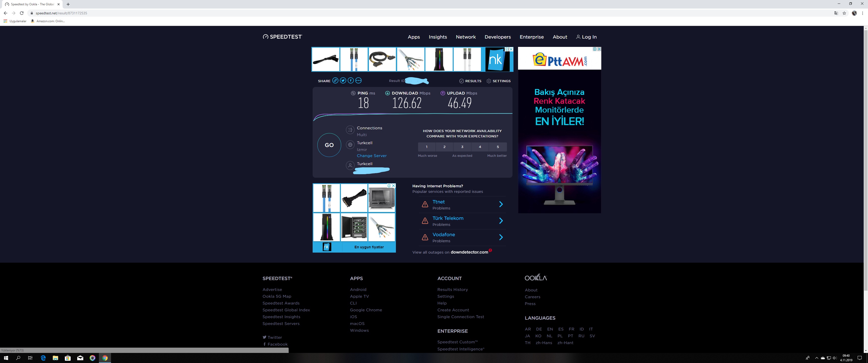Image resolution: width=868 pixels, height=363 pixels.
Task: Rate network availability 1 Much worse
Action: [427, 147]
